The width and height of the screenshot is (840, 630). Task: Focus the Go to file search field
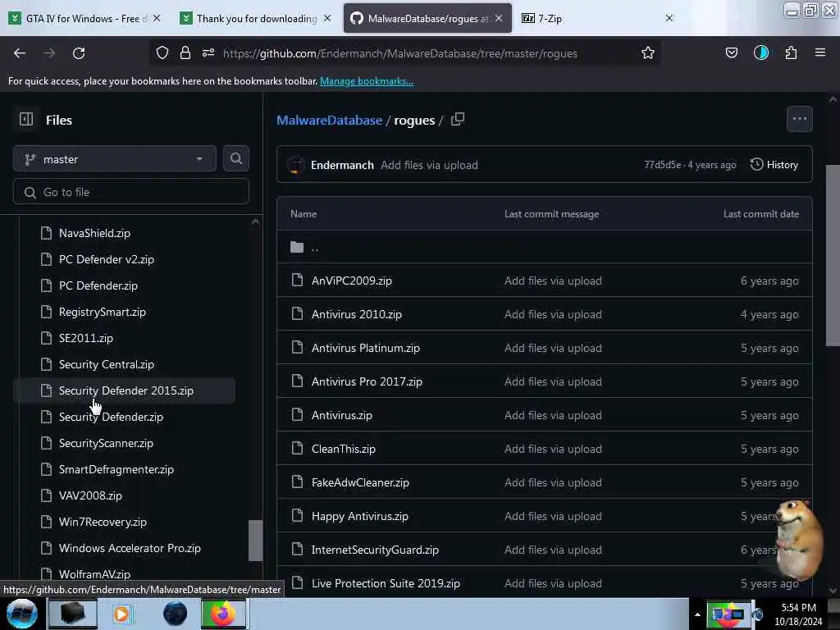(131, 192)
